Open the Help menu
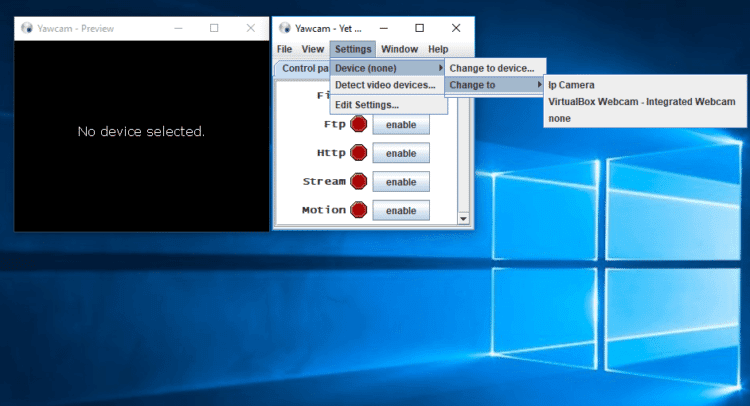 (438, 49)
